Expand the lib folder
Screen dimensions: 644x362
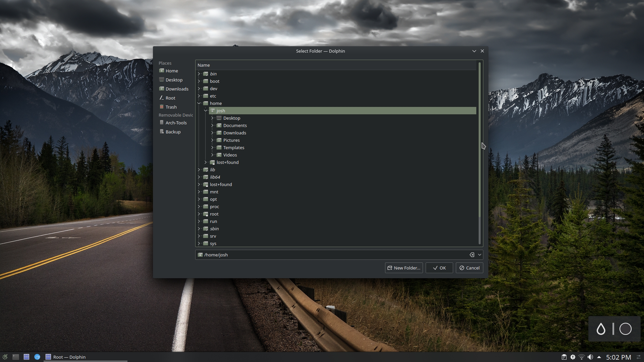199,170
